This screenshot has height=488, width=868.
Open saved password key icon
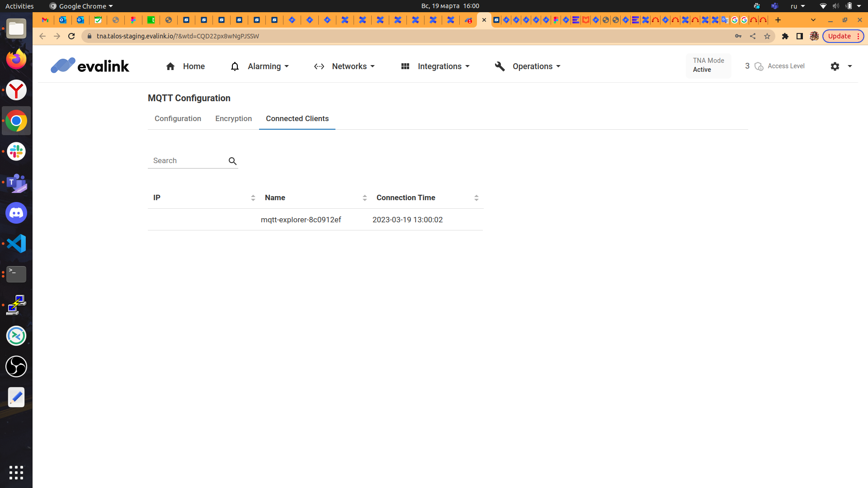click(738, 36)
